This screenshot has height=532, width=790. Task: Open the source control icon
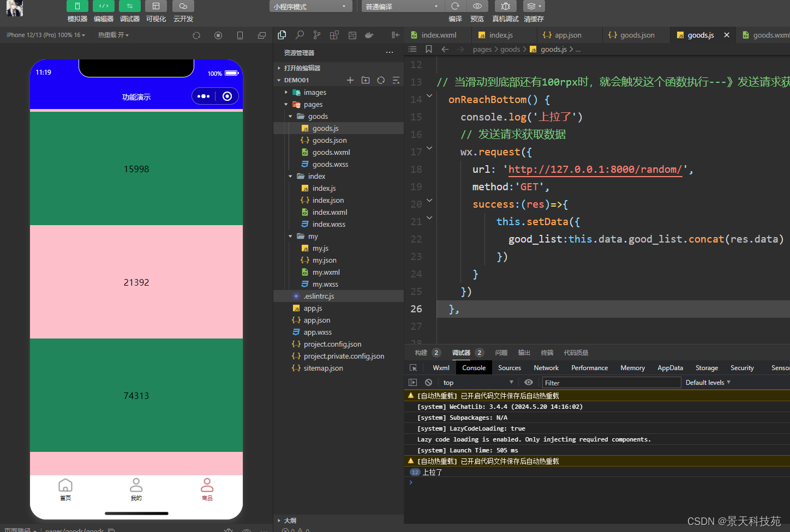tap(317, 35)
